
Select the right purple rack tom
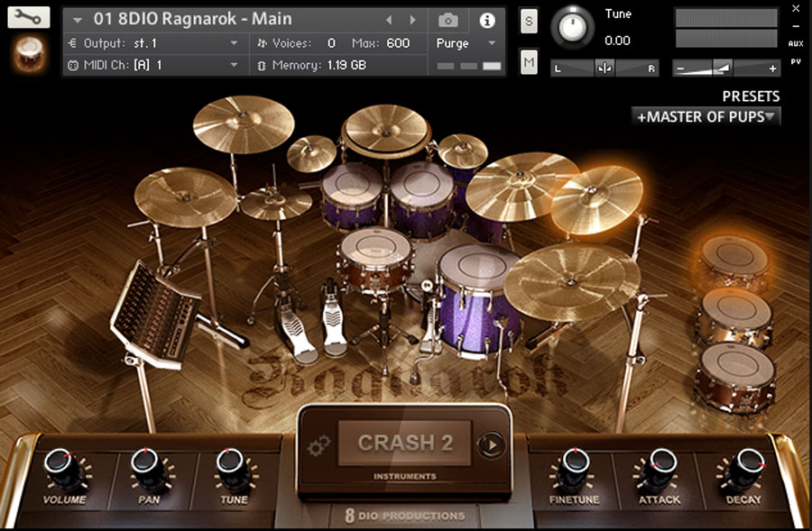[422, 200]
